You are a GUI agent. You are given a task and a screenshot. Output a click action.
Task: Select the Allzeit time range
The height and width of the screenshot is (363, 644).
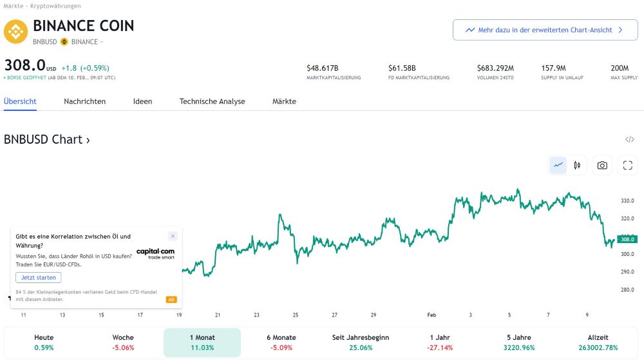[598, 342]
